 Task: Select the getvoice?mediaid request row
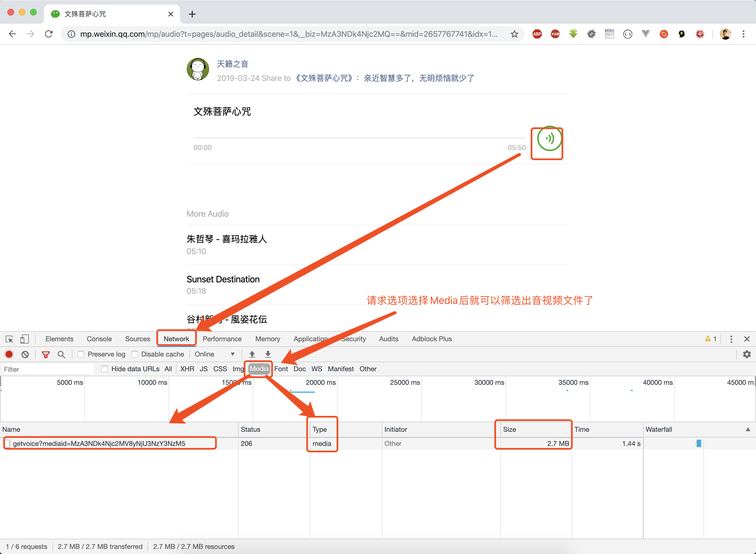click(378, 444)
